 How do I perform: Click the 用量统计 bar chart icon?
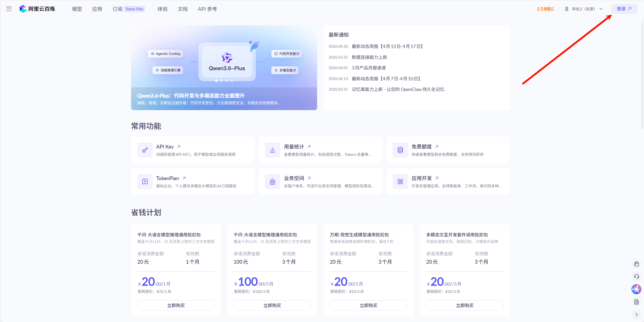pos(273,150)
